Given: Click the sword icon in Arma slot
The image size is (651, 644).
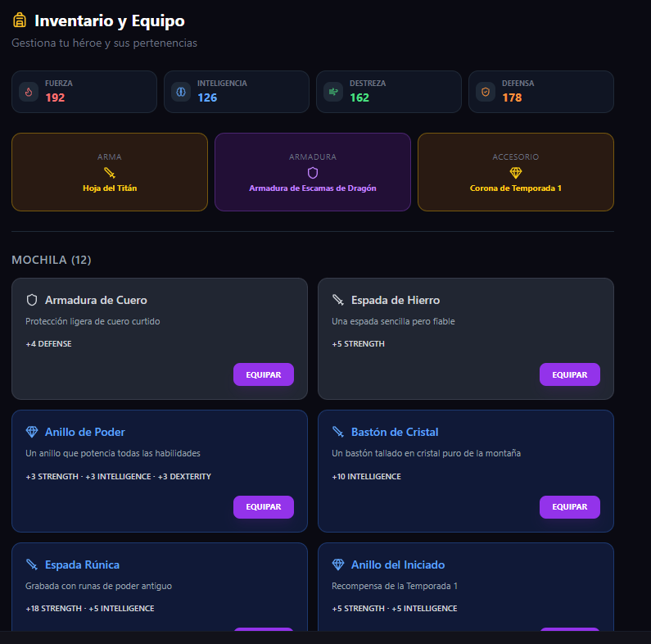Looking at the screenshot, I should 110,173.
